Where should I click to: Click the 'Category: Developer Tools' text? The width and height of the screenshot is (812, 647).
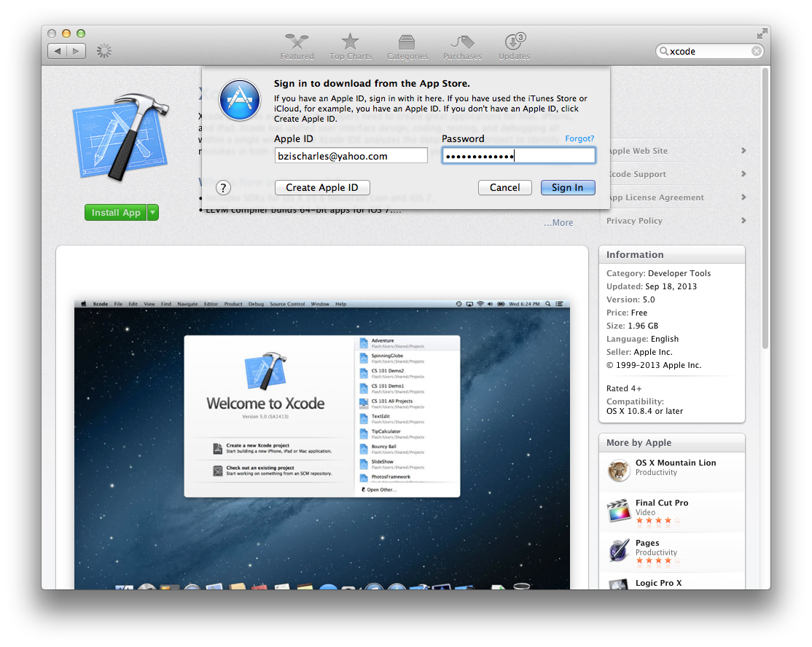[x=658, y=273]
